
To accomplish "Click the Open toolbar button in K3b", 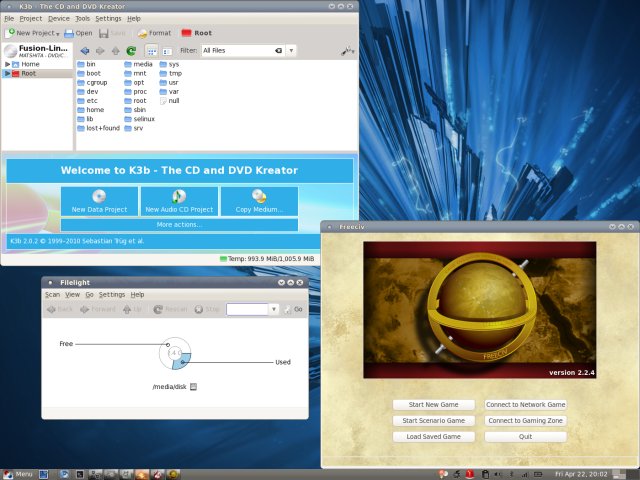I will 79,33.
